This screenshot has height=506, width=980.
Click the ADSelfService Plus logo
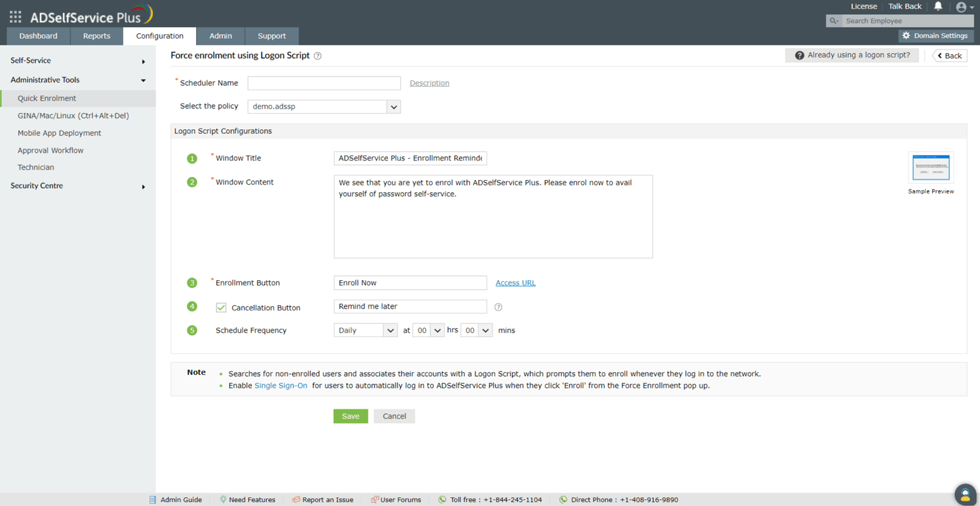[x=91, y=15]
